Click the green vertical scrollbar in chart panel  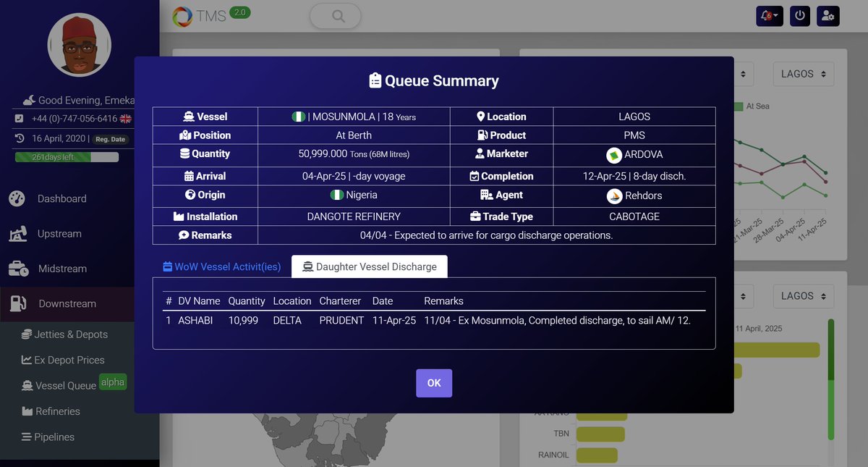tap(830, 379)
